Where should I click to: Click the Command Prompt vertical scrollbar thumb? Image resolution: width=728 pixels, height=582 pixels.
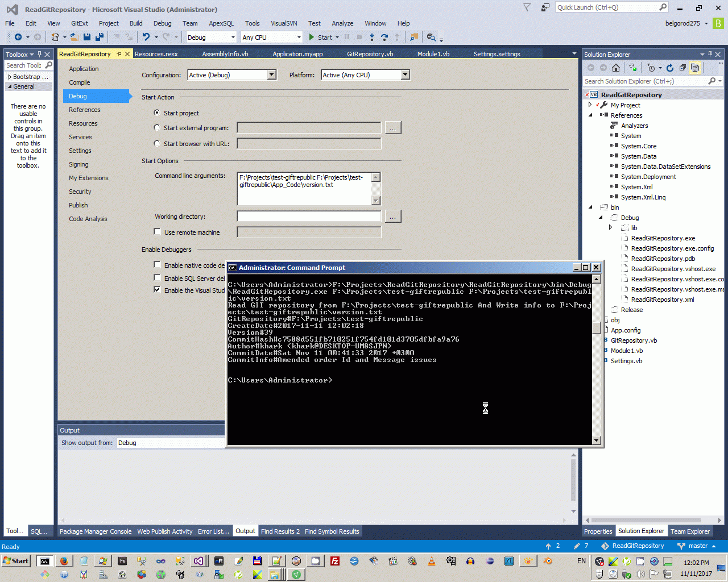click(596, 327)
